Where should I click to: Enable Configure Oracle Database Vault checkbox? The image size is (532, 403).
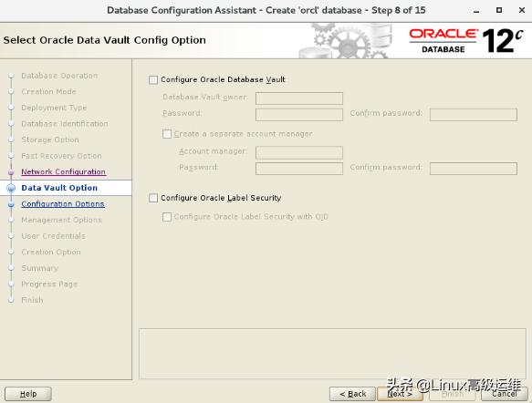point(153,80)
